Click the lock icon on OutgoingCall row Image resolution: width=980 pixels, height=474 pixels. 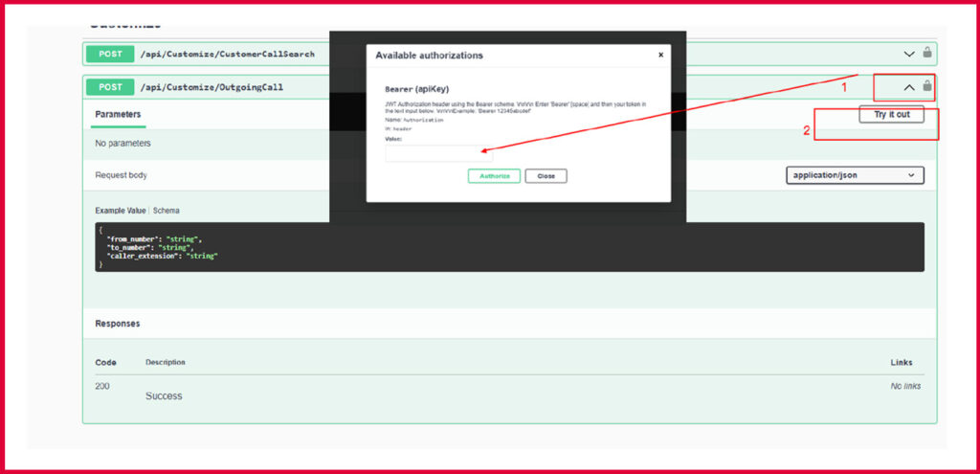[926, 86]
